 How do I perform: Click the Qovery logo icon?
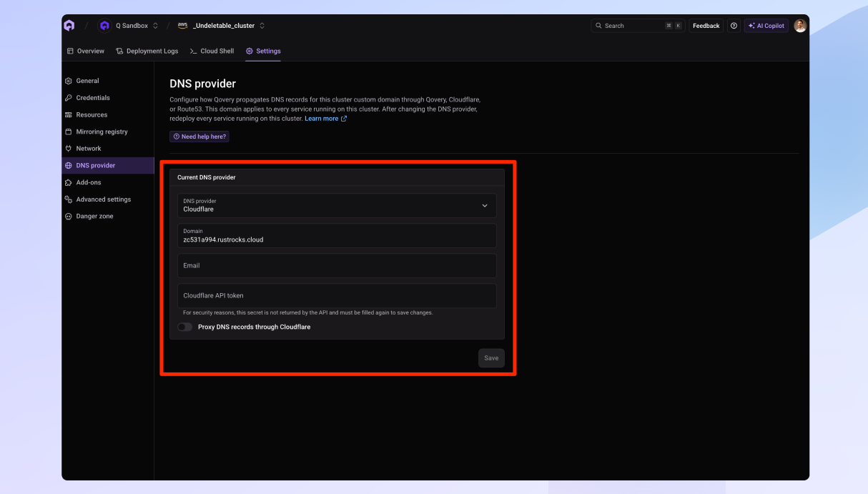(69, 26)
